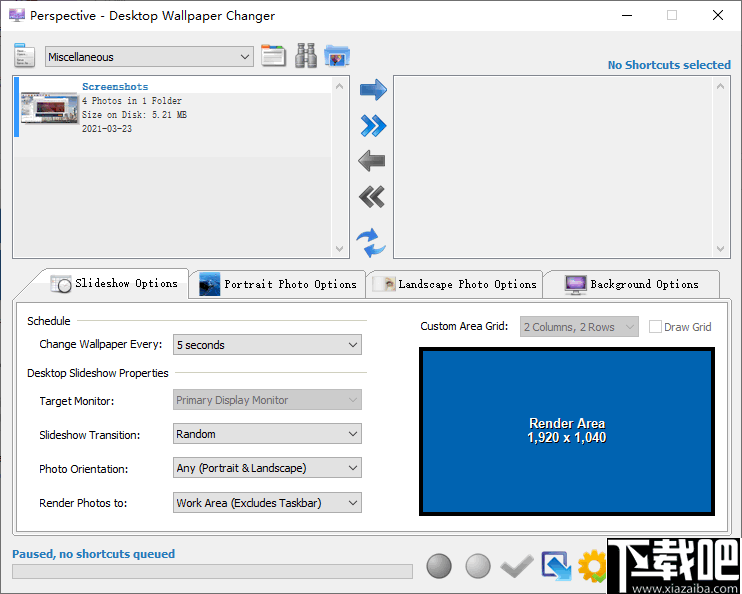Click the Paused, no shortcuts queued status
The width and height of the screenshot is (742, 594).
pos(94,554)
